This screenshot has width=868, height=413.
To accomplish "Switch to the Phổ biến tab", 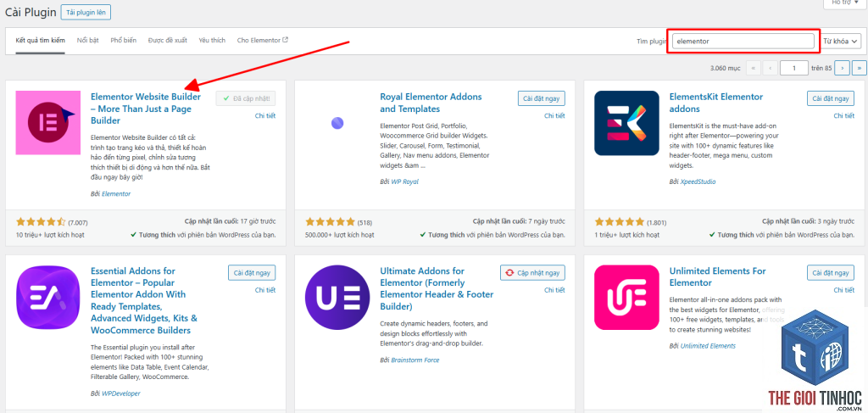I will [124, 41].
